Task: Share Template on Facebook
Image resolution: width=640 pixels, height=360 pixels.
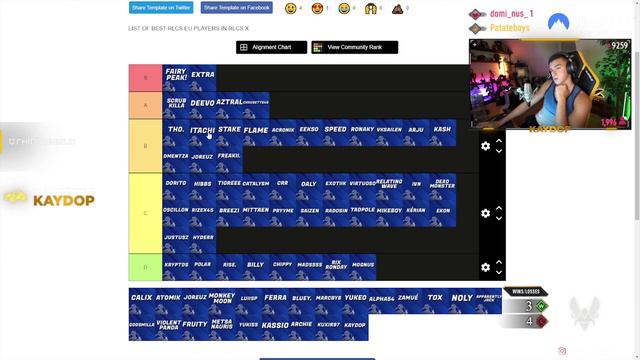Action: click(x=237, y=7)
